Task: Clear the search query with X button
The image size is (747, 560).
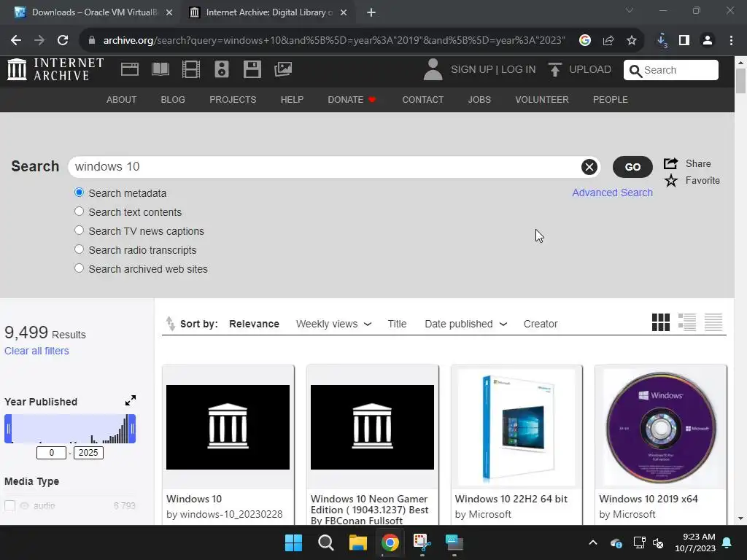Action: [x=589, y=167]
